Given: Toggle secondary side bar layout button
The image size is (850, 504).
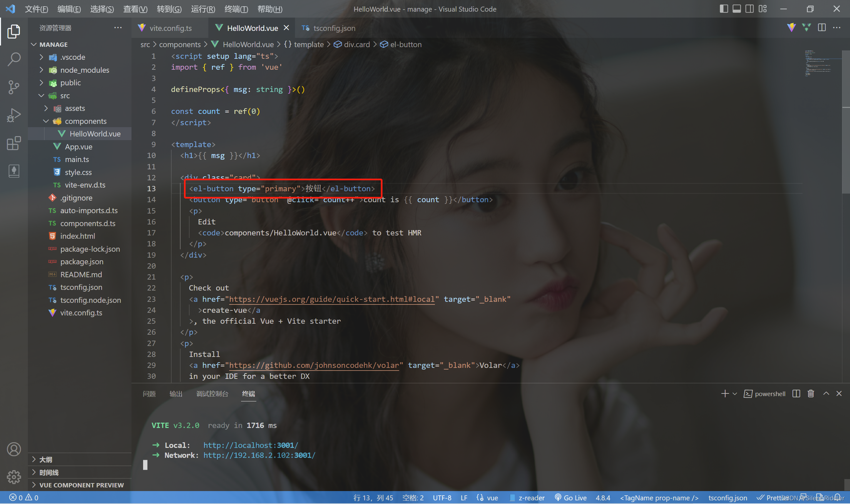Looking at the screenshot, I should 749,9.
